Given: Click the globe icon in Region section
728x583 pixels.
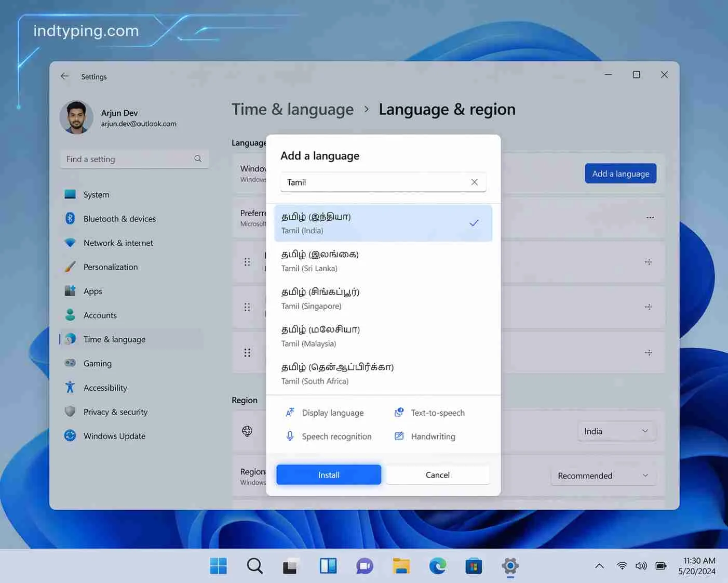Looking at the screenshot, I should point(247,431).
